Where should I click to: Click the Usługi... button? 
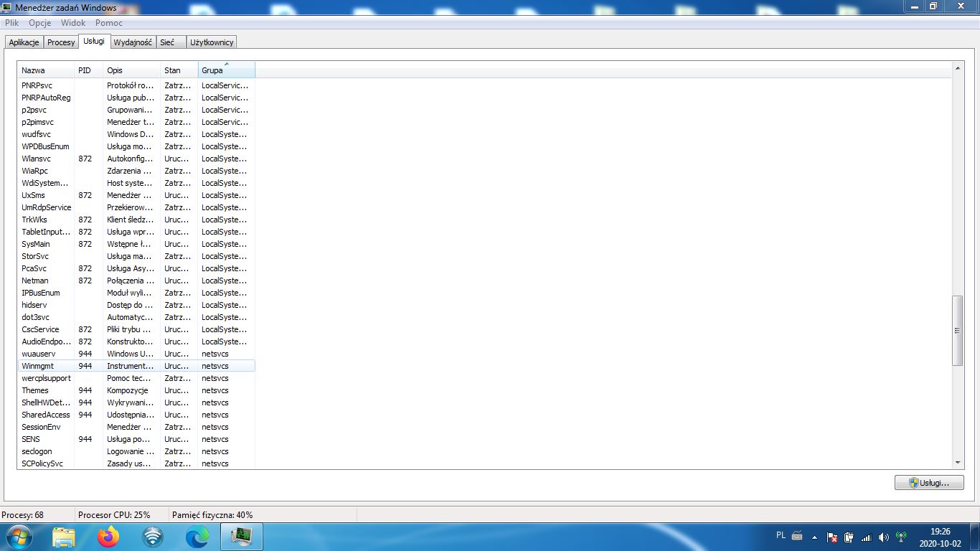click(x=929, y=483)
